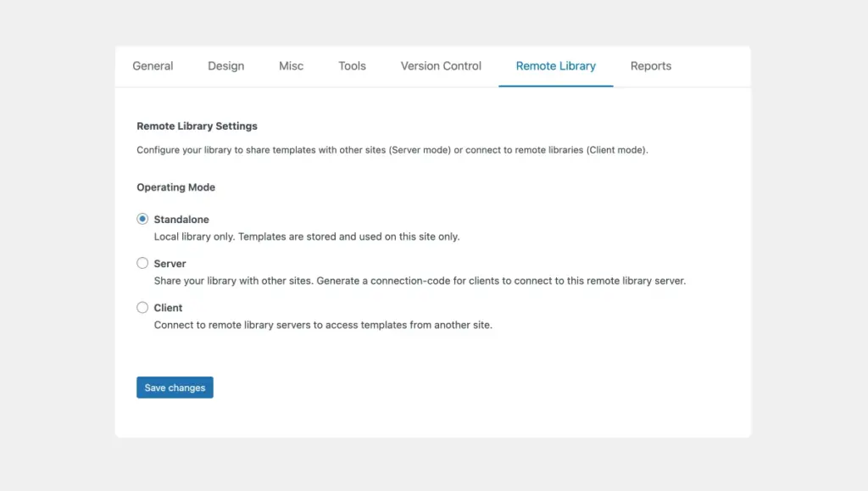Click the 'Local library only' description text
The height and width of the screenshot is (491, 868).
pos(306,237)
